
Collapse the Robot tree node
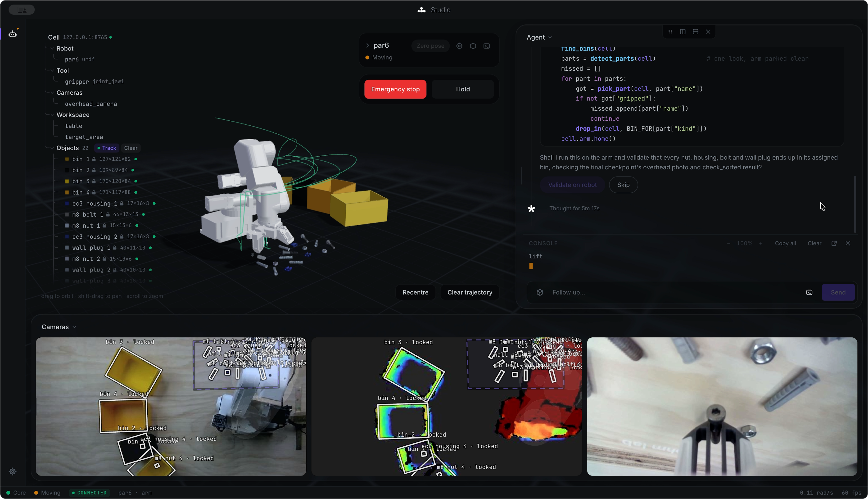point(52,48)
